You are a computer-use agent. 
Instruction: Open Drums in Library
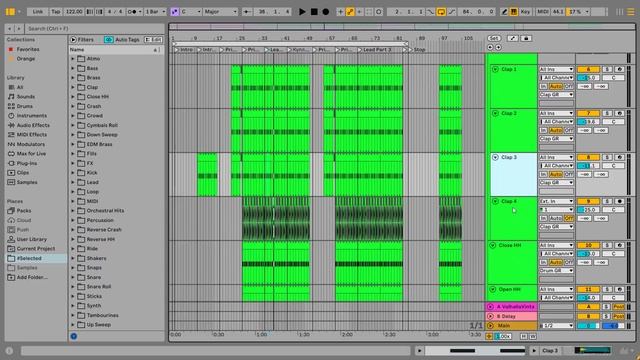point(24,106)
